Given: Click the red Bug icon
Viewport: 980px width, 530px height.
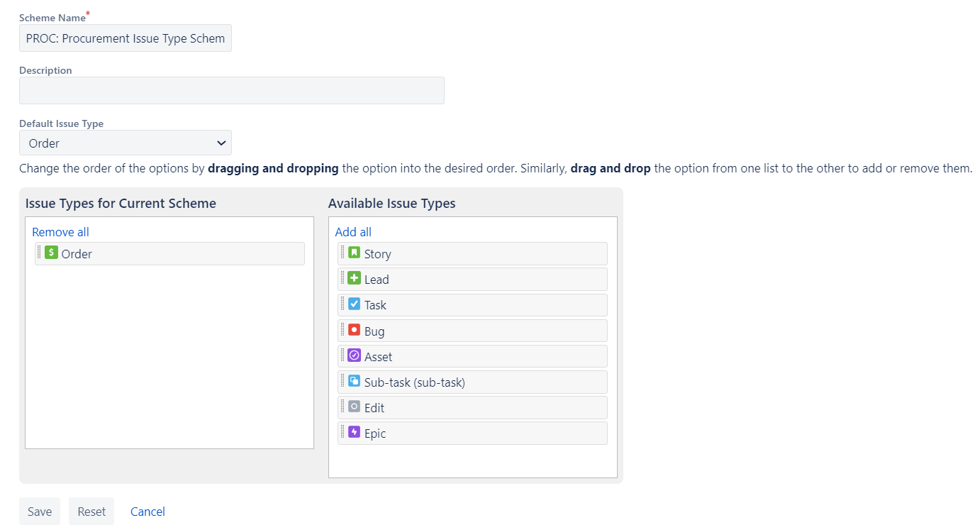Looking at the screenshot, I should click(354, 330).
